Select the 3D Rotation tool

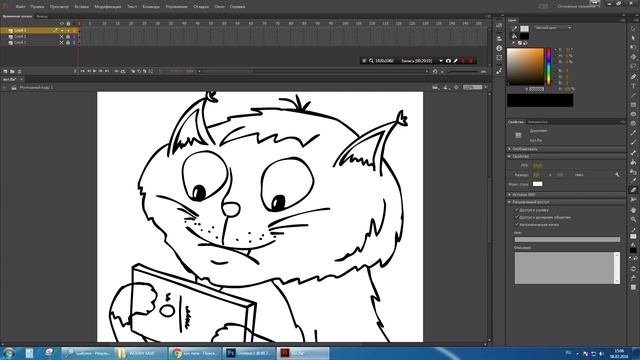tap(633, 57)
